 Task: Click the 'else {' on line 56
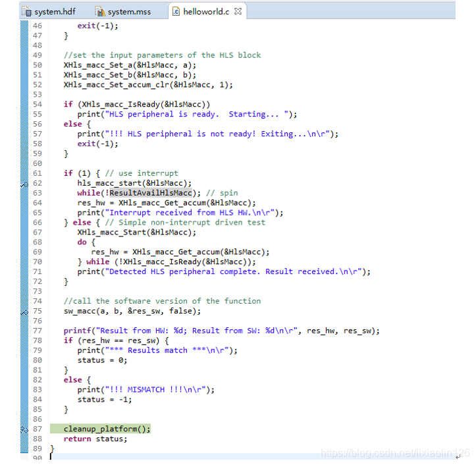77,124
